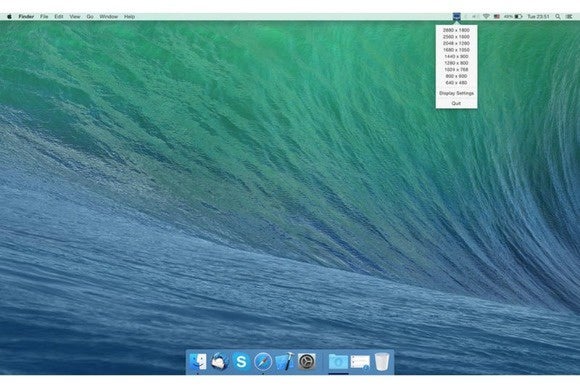Open the Apple menu
Screen dimensions: 580x388
9,17
